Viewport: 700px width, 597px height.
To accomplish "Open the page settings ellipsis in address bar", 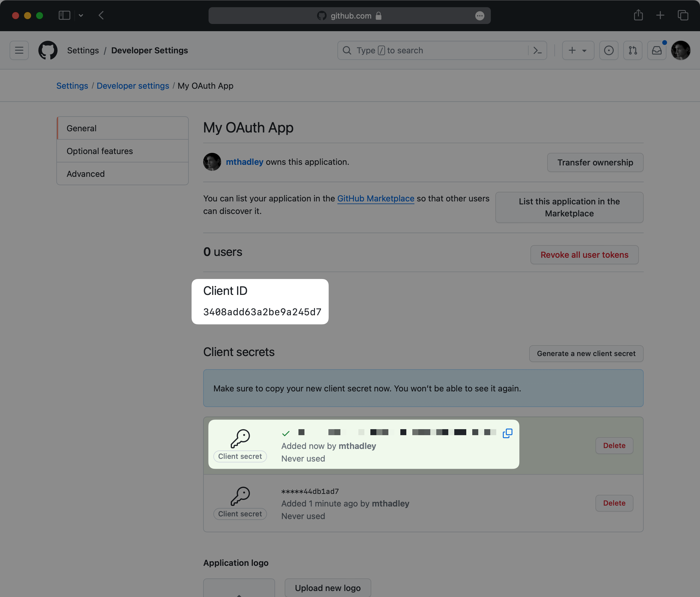I will pyautogui.click(x=480, y=16).
